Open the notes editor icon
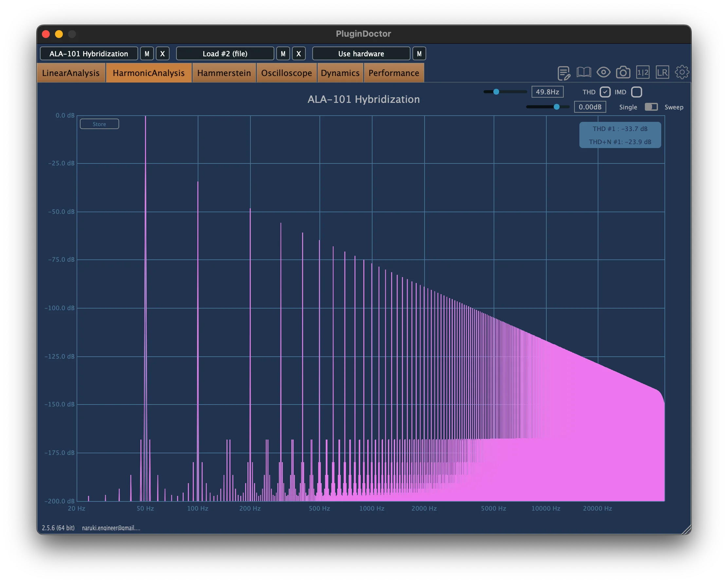The image size is (728, 583). (x=564, y=73)
